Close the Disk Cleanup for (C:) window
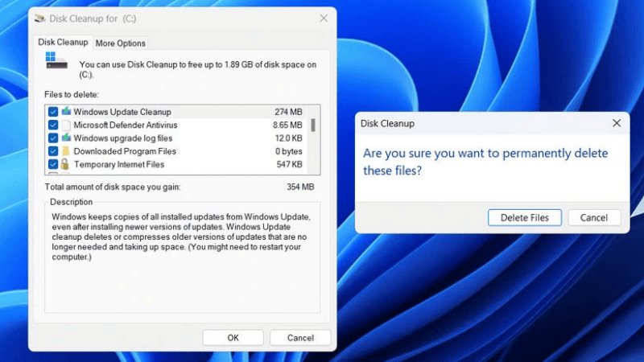Viewport: 644px width, 362px height. point(324,19)
